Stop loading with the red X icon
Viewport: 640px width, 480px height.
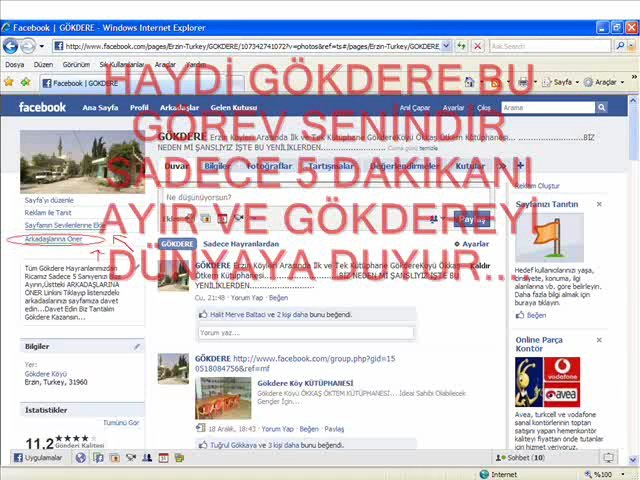coord(477,46)
